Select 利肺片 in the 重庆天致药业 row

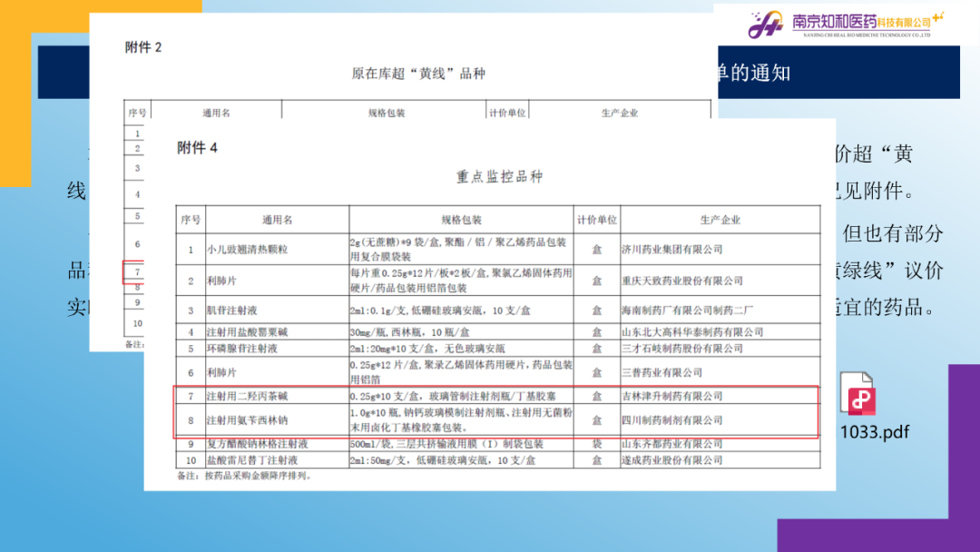[x=222, y=281]
